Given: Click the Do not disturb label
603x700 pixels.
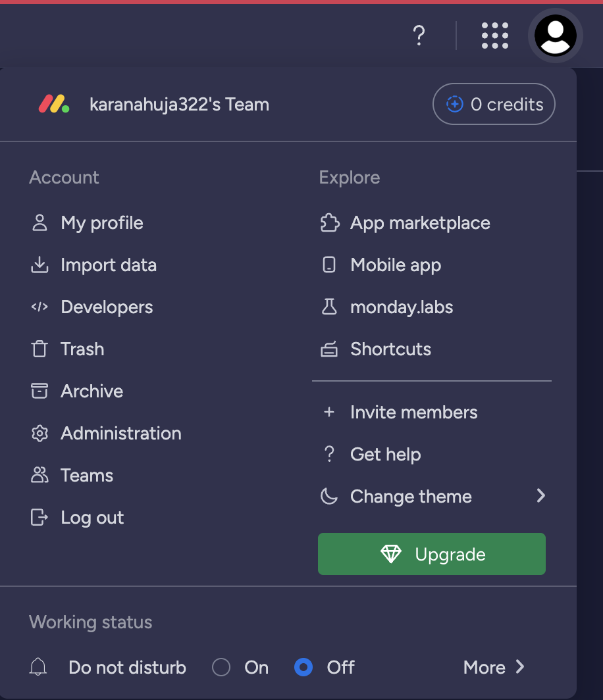Looking at the screenshot, I should point(127,667).
